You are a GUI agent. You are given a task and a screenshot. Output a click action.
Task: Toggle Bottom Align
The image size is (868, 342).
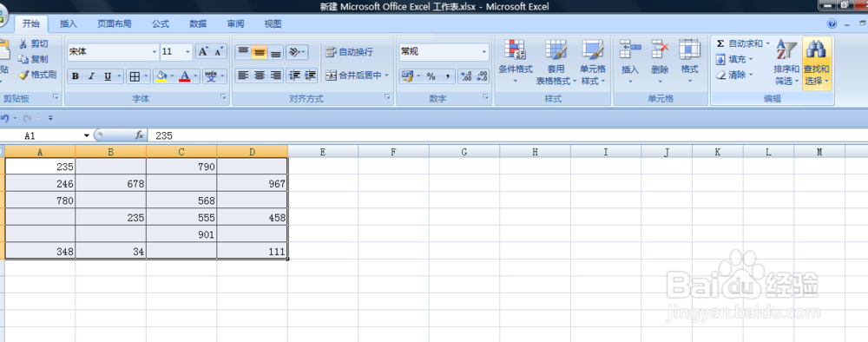(x=276, y=52)
